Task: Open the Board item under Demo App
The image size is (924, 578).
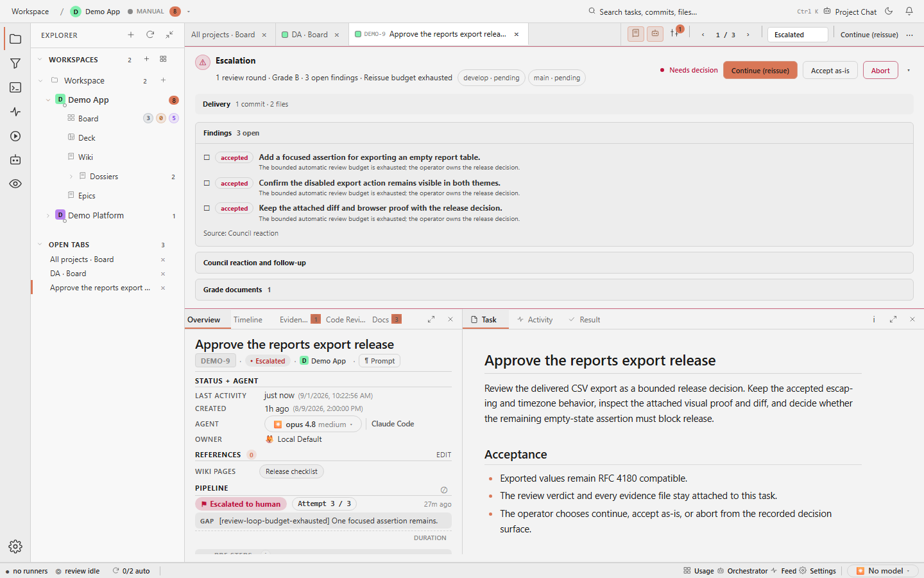Action: coord(89,118)
